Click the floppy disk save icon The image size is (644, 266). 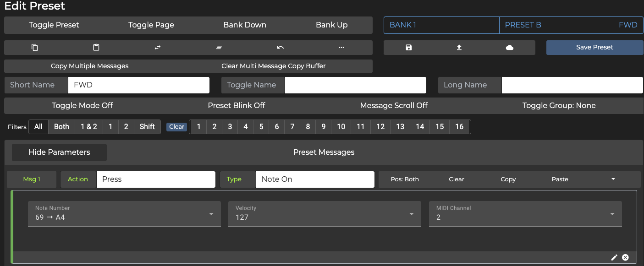tap(409, 48)
